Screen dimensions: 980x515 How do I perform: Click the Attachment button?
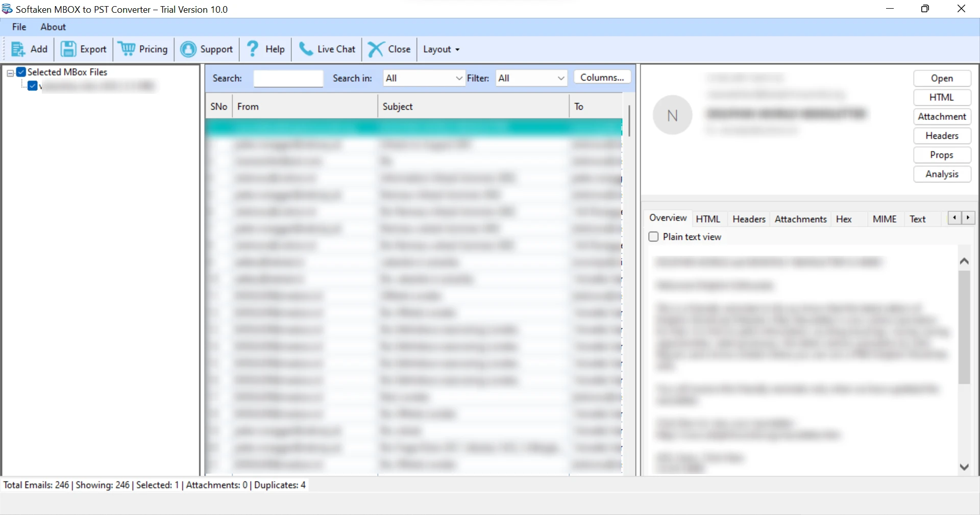942,117
